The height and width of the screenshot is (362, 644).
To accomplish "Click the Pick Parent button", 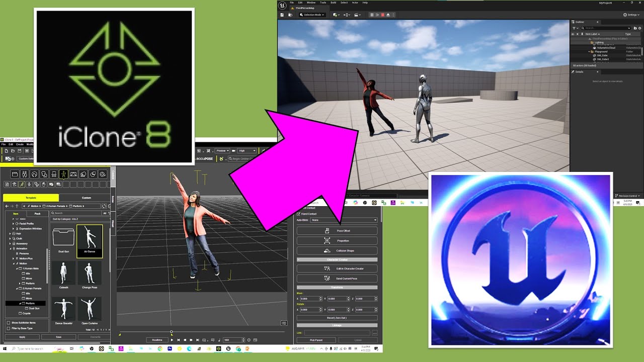I will (316, 340).
